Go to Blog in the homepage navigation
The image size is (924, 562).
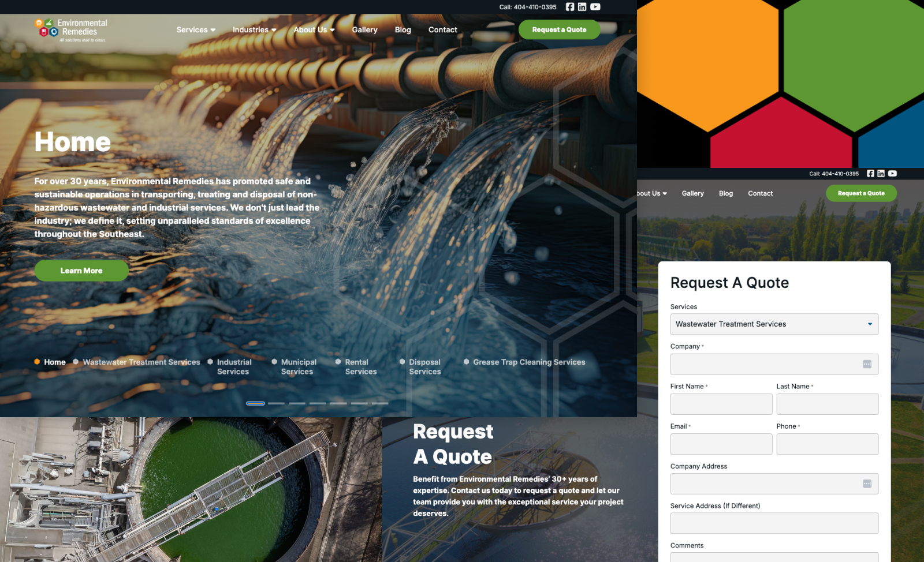(x=403, y=30)
